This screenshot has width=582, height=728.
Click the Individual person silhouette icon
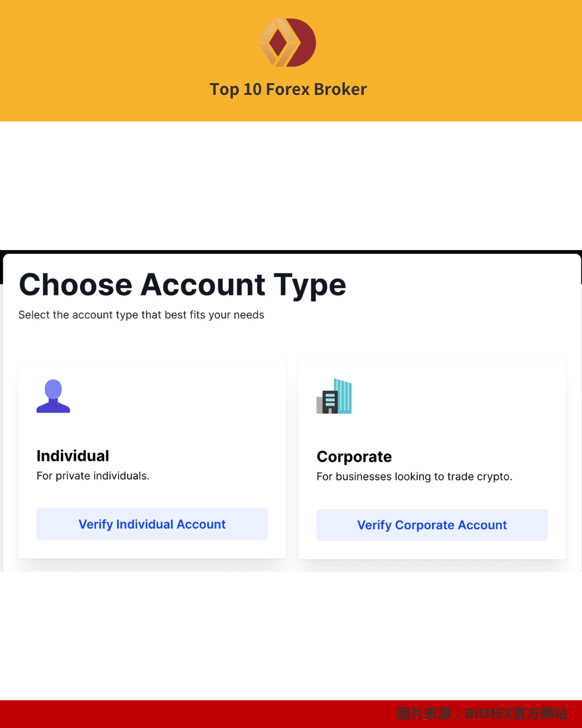[x=53, y=396]
